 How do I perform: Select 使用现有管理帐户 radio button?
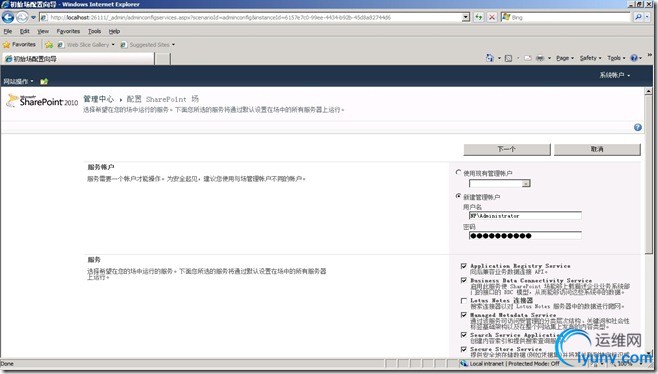click(458, 172)
